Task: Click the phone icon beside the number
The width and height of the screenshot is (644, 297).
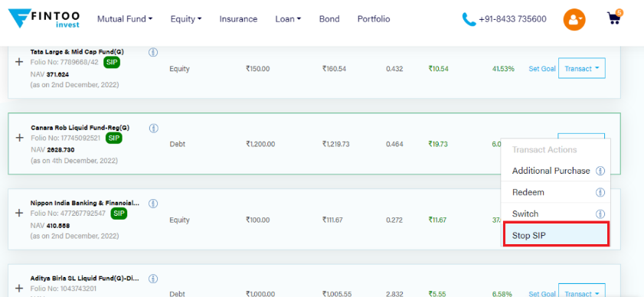Action: (x=469, y=19)
